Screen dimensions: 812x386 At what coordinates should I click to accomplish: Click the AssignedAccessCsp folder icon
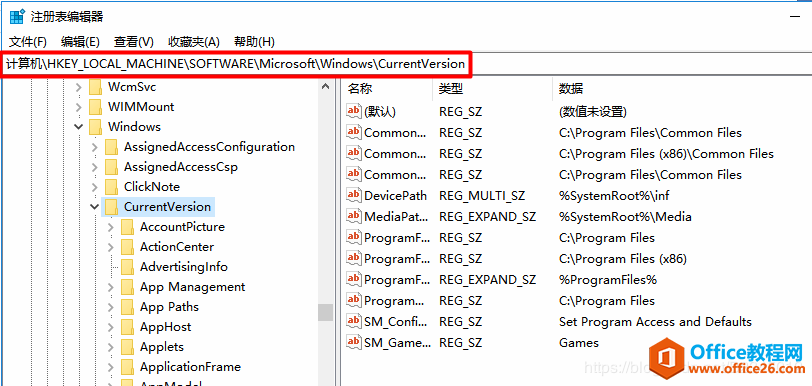click(x=111, y=167)
